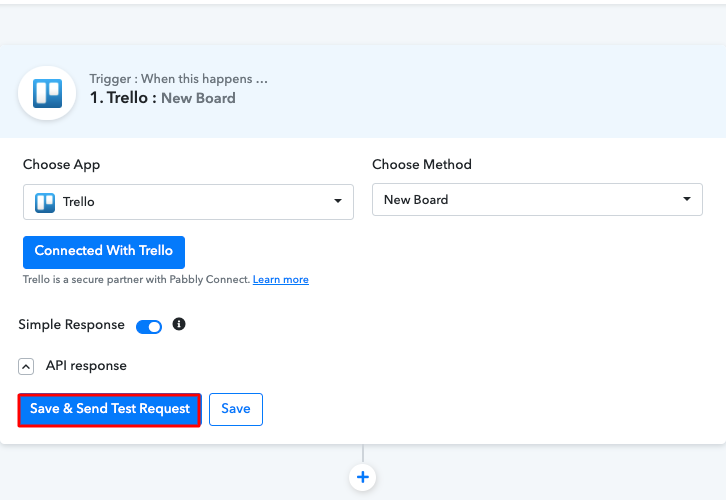
Task: Click the caret arrow in Choose App box
Action: click(338, 201)
